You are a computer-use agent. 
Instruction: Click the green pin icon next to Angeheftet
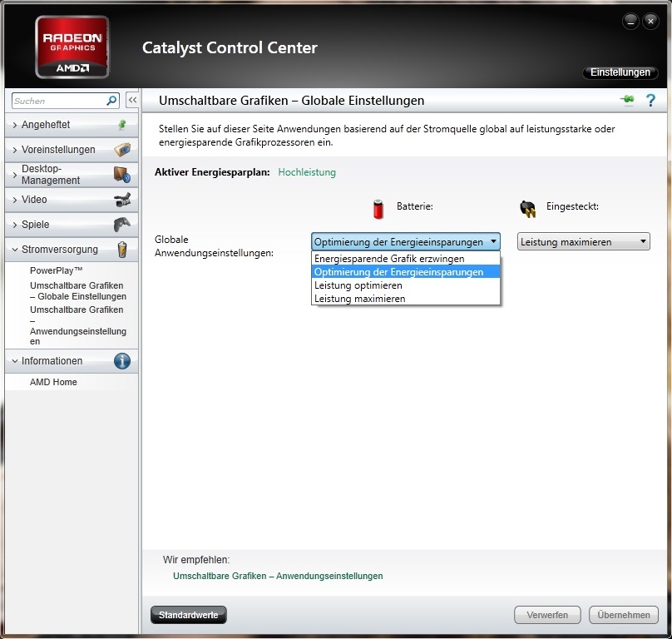[x=122, y=125]
